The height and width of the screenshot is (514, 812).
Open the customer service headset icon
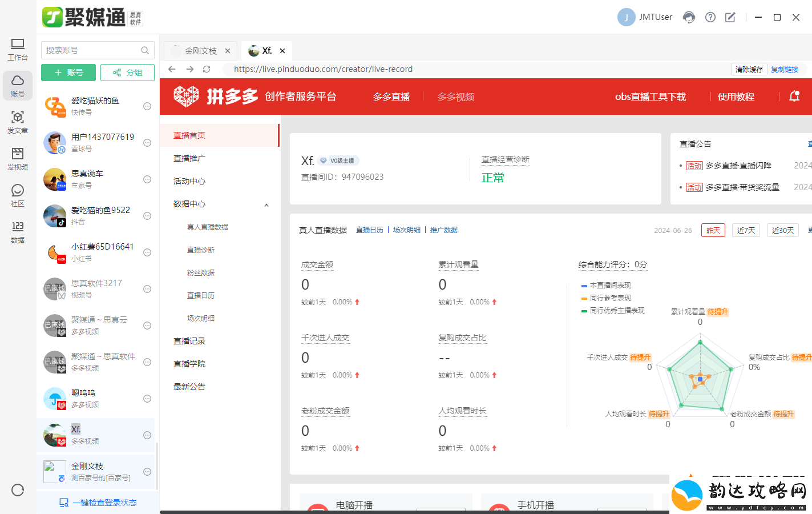point(689,17)
